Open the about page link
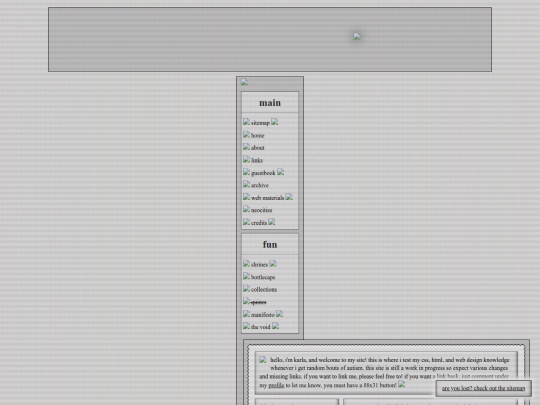This screenshot has width=540, height=405. click(258, 148)
